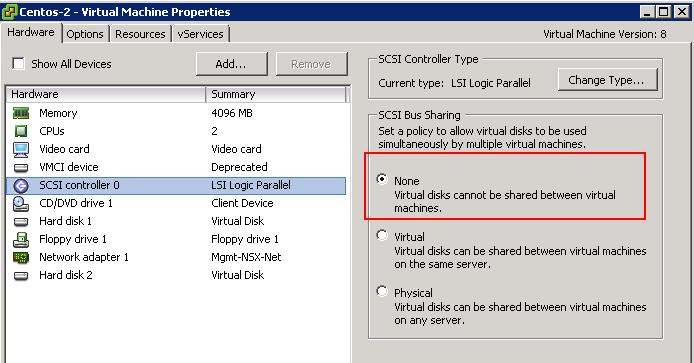Click the VMCI device icon
694x363 pixels.
pos(21,168)
